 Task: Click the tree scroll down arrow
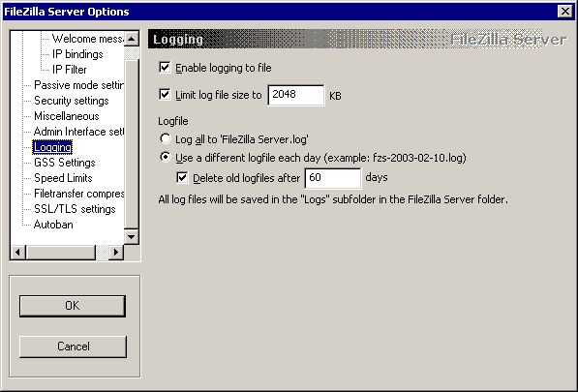coord(132,236)
